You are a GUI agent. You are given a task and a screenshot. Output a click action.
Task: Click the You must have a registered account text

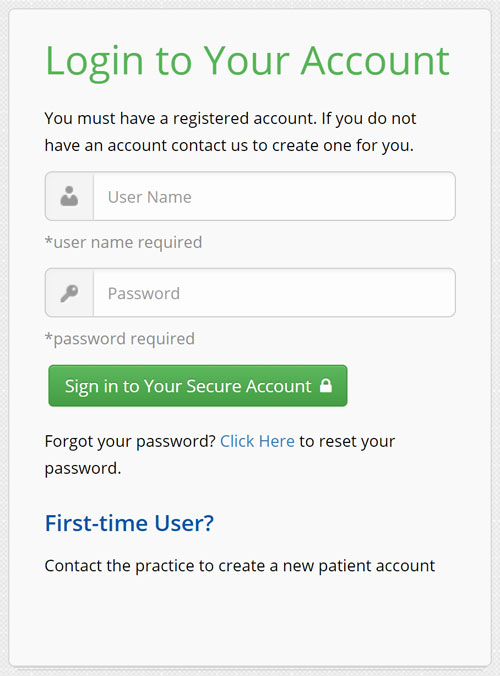[180, 119]
